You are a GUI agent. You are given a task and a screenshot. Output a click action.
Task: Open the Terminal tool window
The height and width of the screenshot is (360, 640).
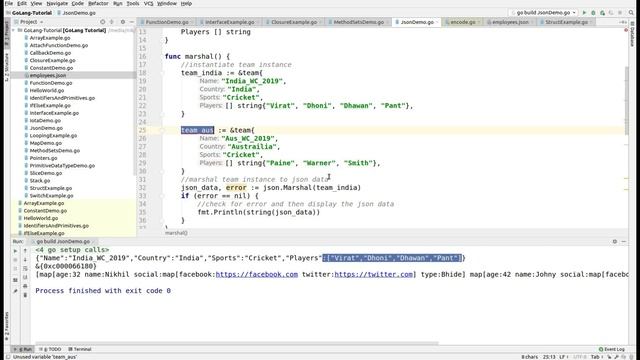[80, 349]
